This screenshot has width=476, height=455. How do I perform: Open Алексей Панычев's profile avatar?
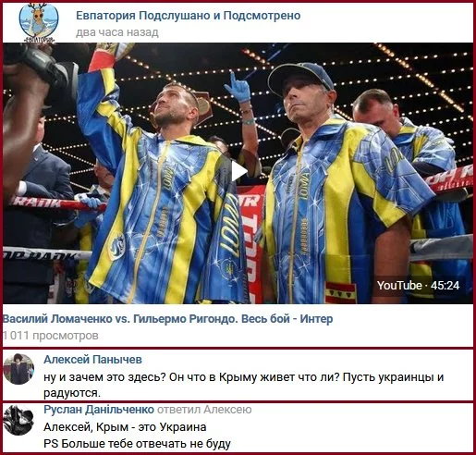tap(18, 369)
